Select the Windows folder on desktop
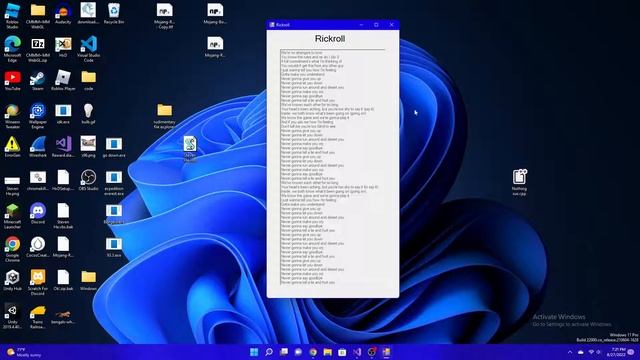This screenshot has height=360, width=640. pyautogui.click(x=88, y=279)
